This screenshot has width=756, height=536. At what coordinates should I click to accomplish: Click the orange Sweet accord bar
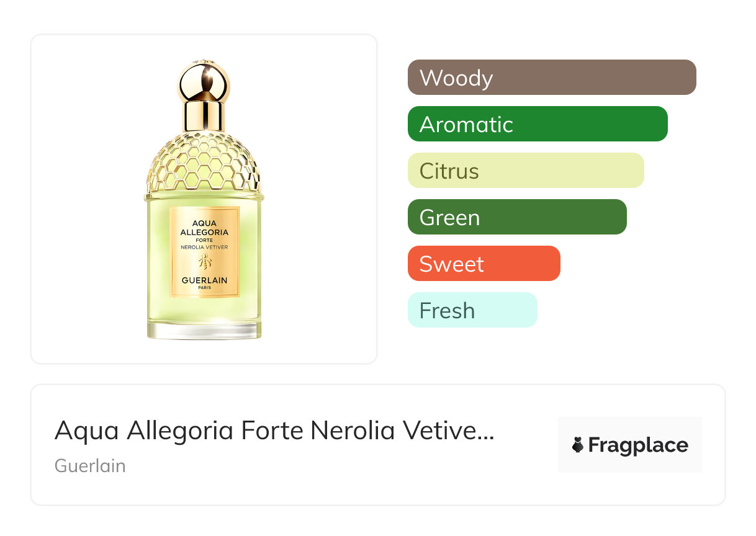click(484, 264)
